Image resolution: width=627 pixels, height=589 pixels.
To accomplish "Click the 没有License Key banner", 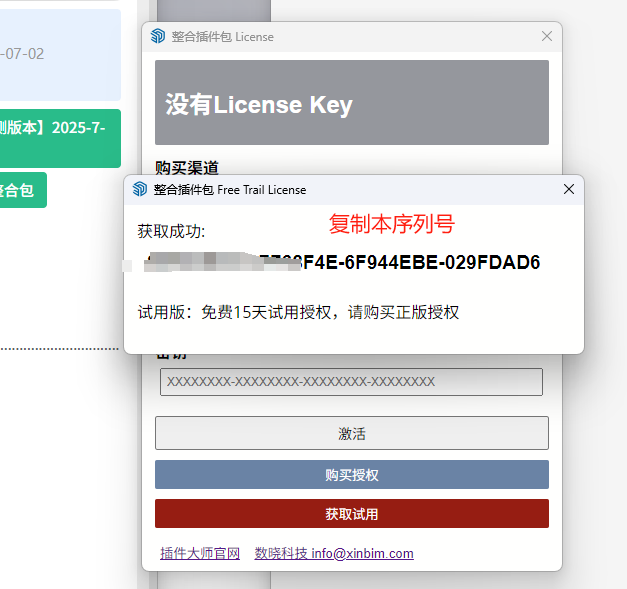I will 351,103.
